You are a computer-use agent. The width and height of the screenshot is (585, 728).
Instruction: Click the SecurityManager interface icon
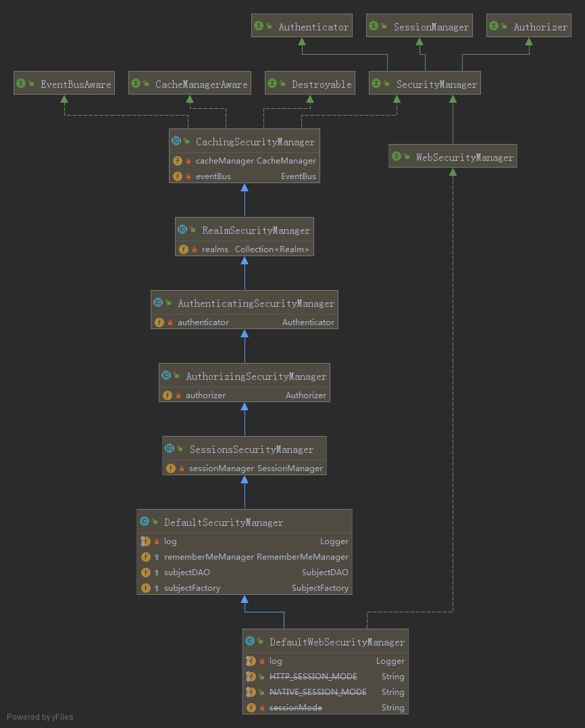pos(377,84)
